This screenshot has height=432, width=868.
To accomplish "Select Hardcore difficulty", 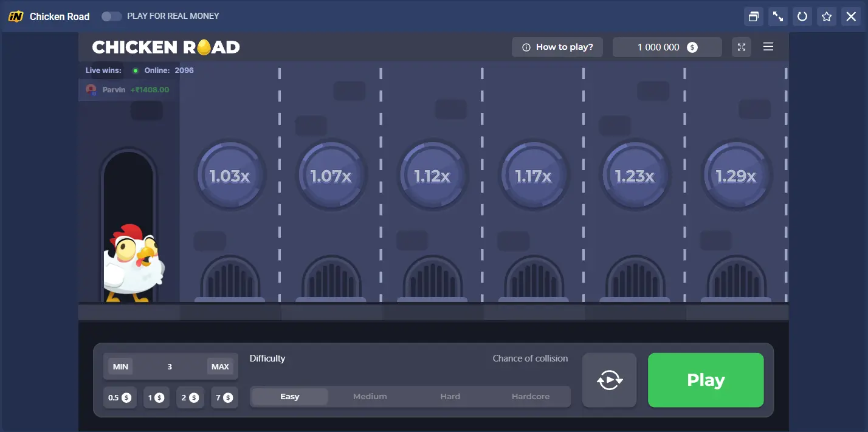I will (x=530, y=397).
